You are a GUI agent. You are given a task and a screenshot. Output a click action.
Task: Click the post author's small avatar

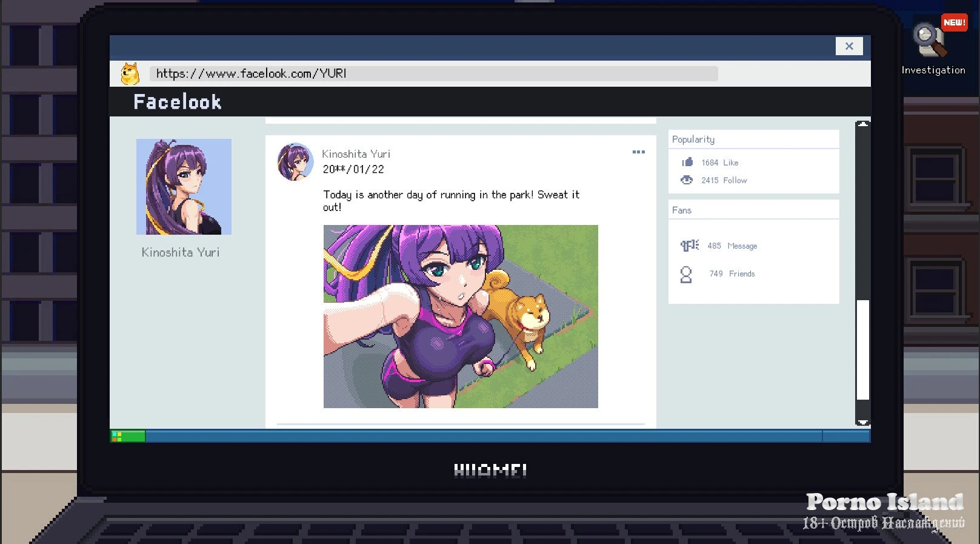click(x=295, y=162)
